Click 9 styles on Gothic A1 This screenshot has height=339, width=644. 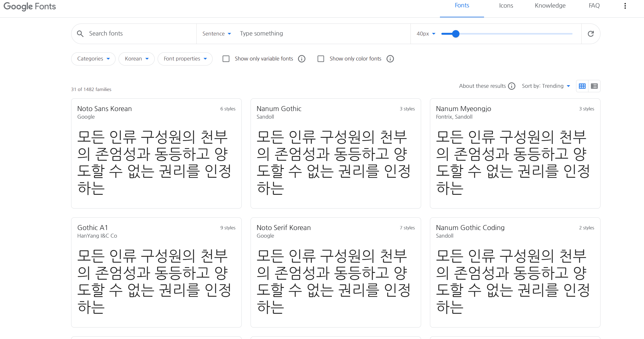pyautogui.click(x=228, y=228)
